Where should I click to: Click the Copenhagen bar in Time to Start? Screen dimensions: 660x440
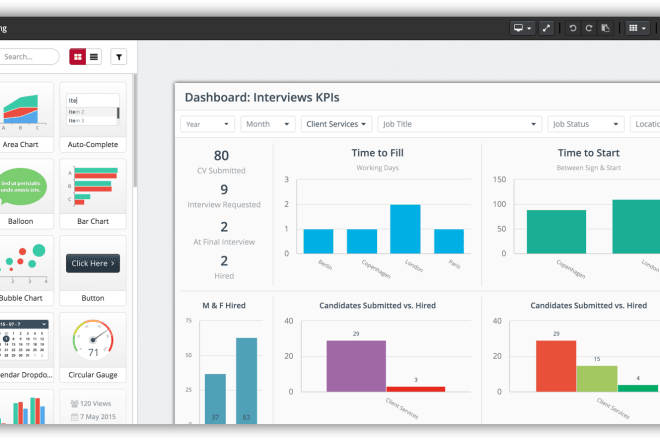tap(556, 232)
